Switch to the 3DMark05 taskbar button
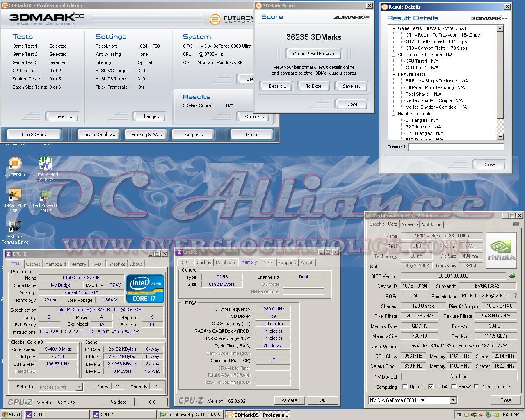Image resolution: width=525 pixels, height=420 pixels. (x=258, y=415)
